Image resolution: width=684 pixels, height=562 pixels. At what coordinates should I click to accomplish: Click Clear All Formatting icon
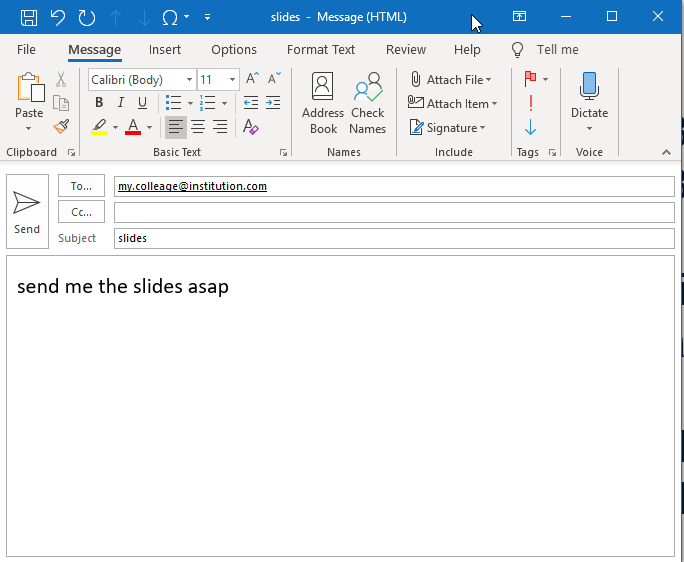click(251, 127)
